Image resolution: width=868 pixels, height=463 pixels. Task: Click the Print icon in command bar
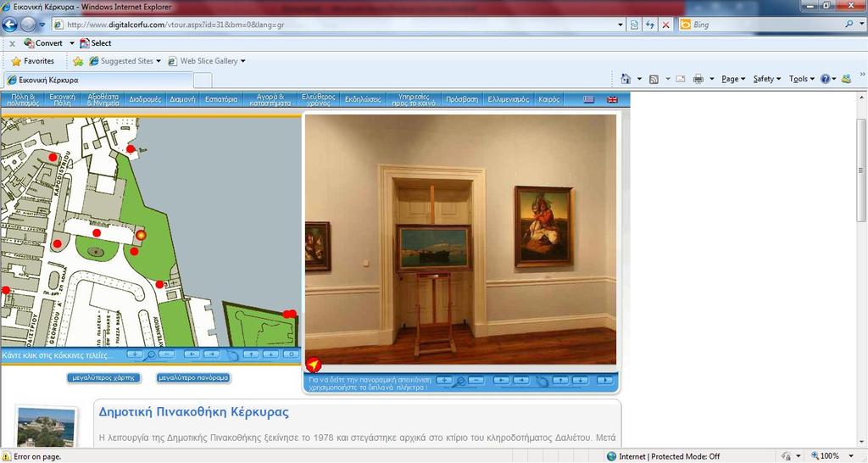coord(698,79)
